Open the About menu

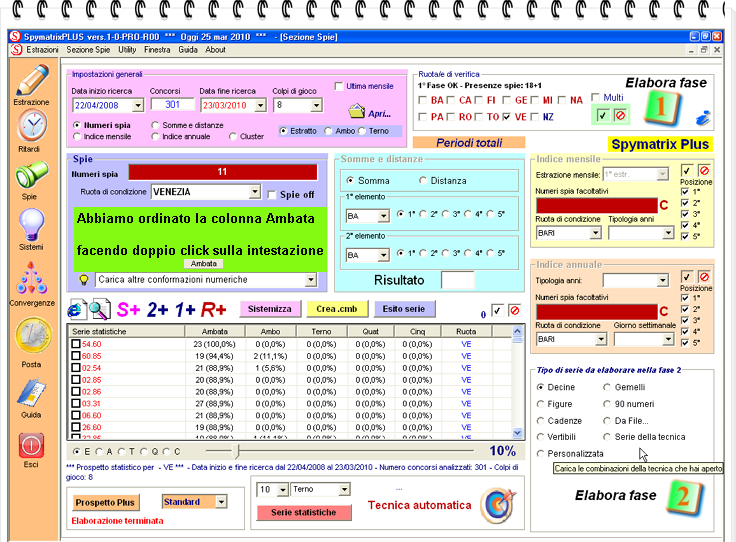point(215,50)
